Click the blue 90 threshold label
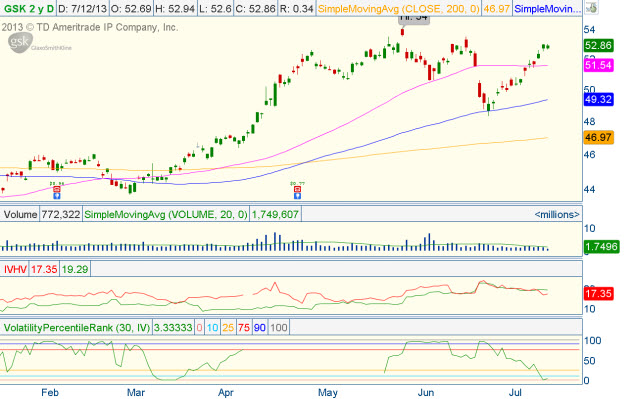Viewport: 625px width, 399px height. (x=259, y=328)
